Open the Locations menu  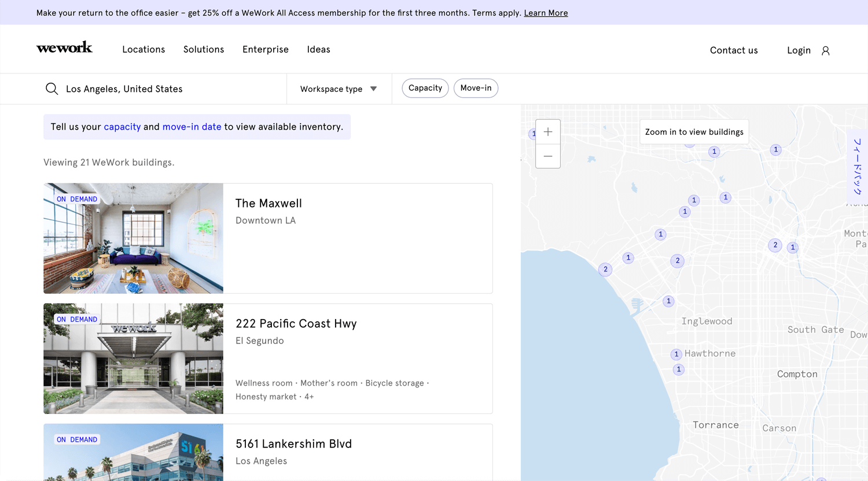144,50
